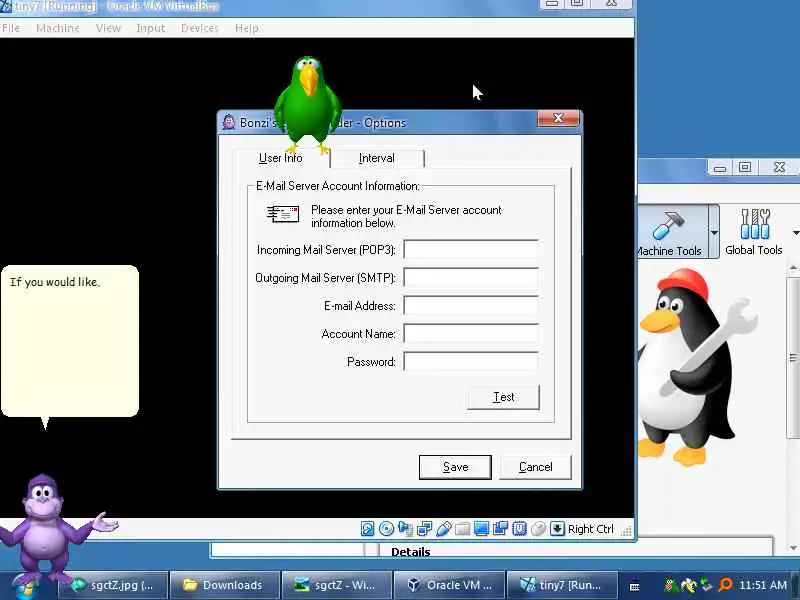
Task: Switch to the User Info tab
Action: coord(280,158)
